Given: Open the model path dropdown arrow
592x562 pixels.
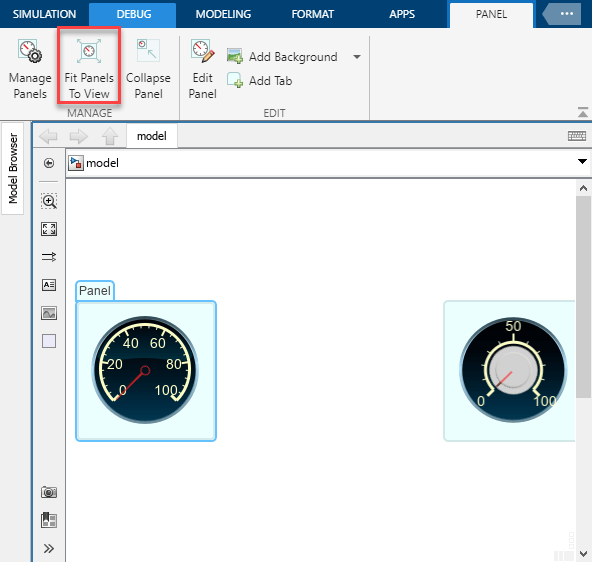Looking at the screenshot, I should (x=582, y=162).
